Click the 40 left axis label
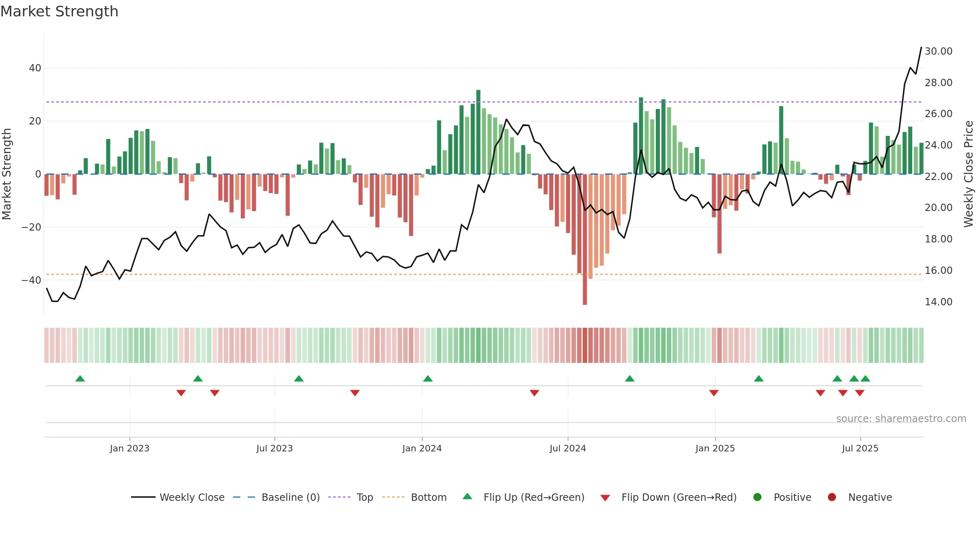Screen dimensions: 980x551 tap(35, 68)
